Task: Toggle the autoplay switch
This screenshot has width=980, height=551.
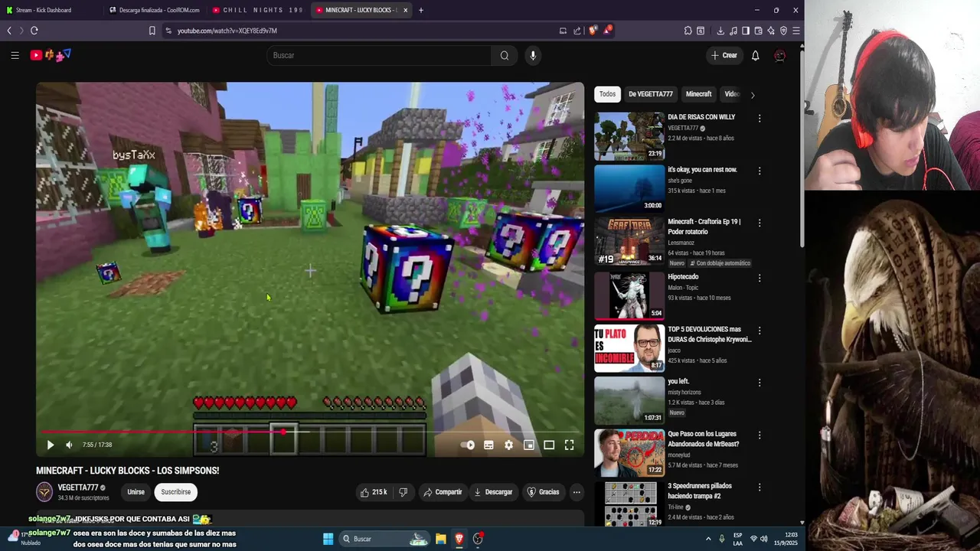Action: 468,445
